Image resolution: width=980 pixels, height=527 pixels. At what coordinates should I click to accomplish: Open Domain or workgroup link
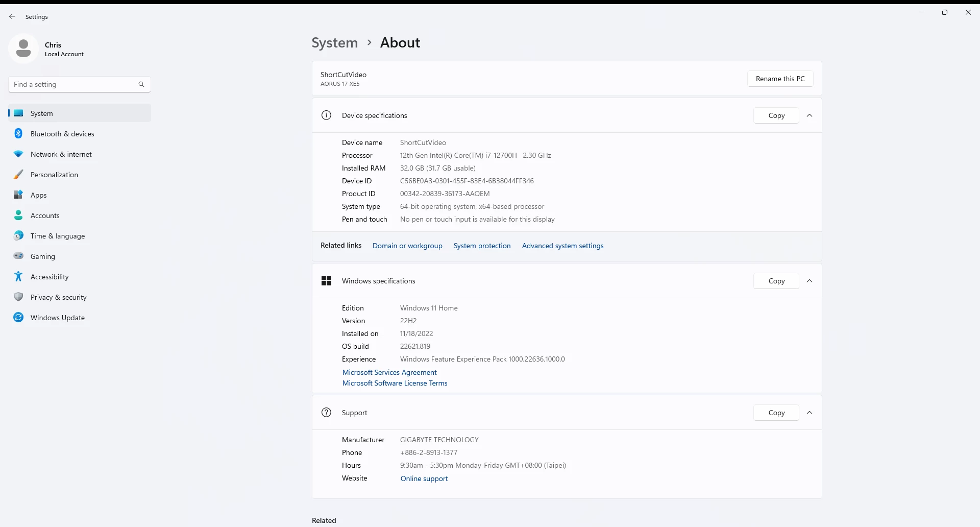click(407, 246)
